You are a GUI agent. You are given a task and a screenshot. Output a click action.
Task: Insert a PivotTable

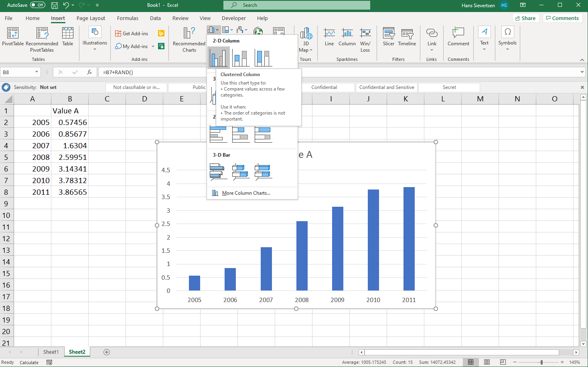click(13, 37)
